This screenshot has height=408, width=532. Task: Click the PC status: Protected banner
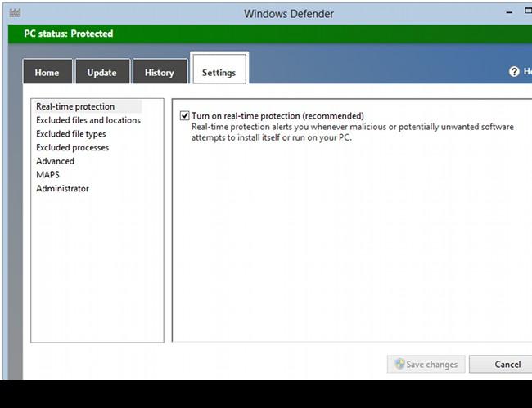coord(270,34)
